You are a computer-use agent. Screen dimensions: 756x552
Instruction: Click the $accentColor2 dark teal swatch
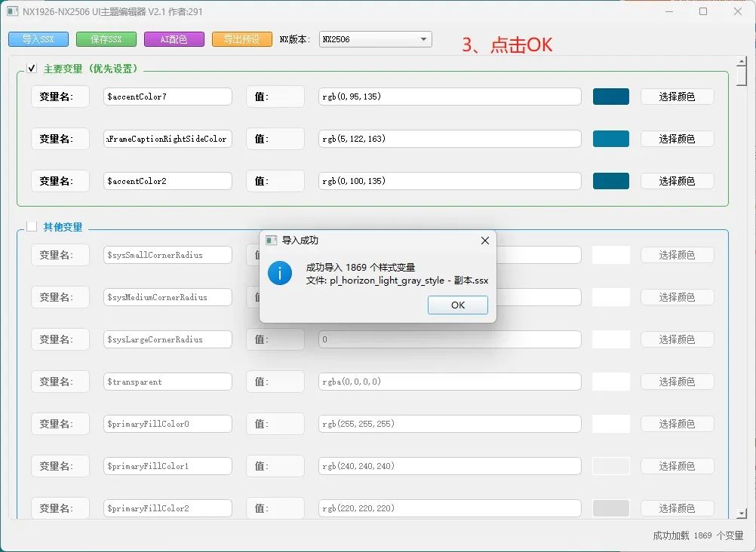(x=611, y=181)
